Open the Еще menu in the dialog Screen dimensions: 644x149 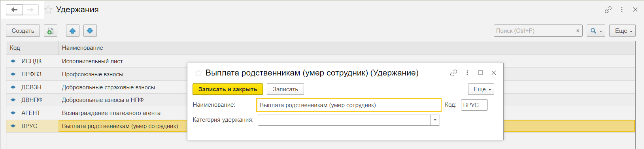coord(481,89)
